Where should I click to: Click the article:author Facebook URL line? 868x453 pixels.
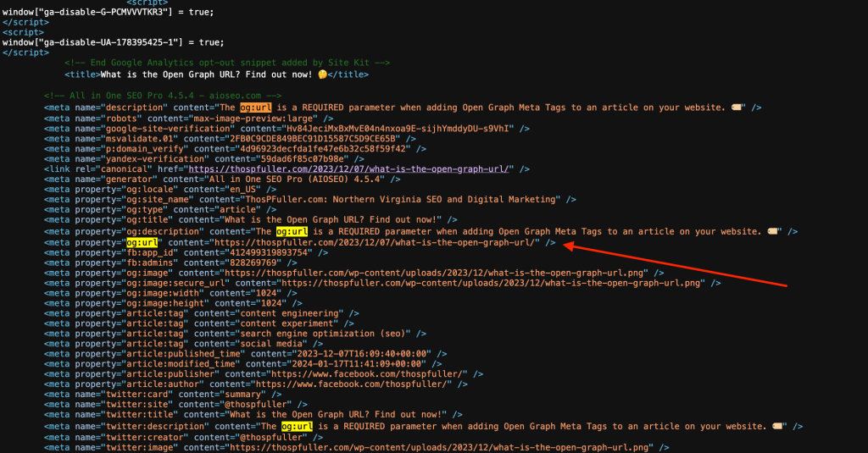pyautogui.click(x=256, y=384)
